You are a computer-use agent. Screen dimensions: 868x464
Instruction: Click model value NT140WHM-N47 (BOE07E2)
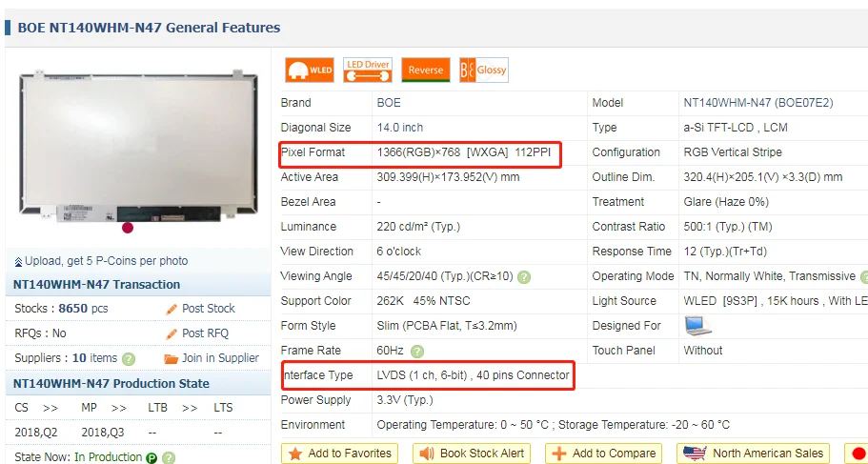[x=758, y=103]
